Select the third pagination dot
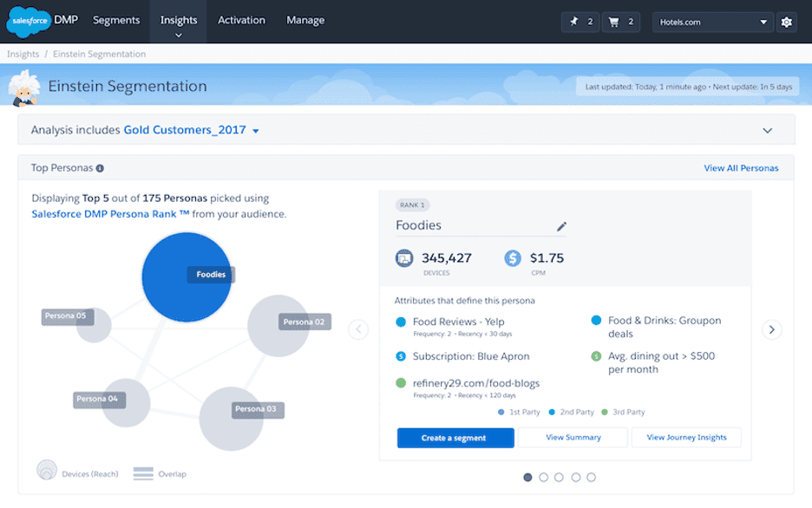The image size is (812, 508). click(x=559, y=477)
